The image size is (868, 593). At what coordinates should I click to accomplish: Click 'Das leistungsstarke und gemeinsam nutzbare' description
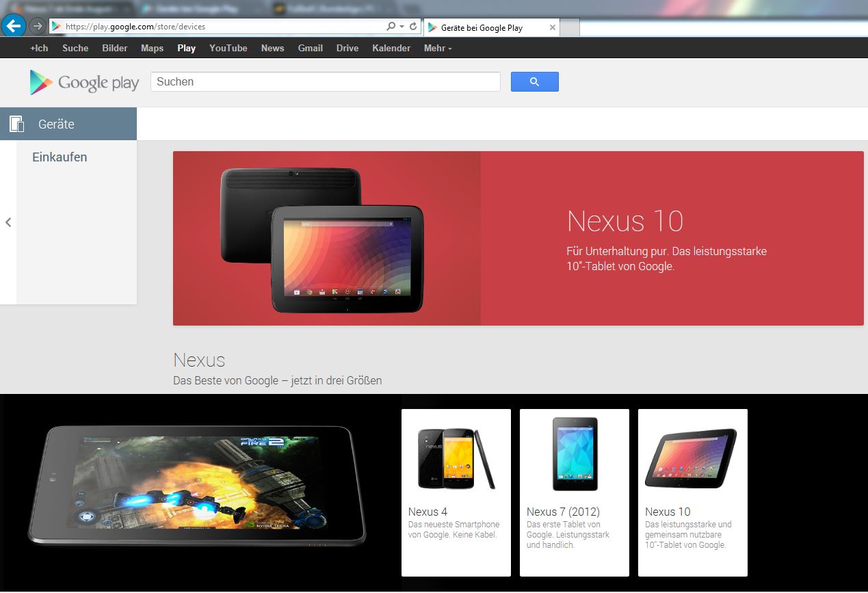point(688,535)
